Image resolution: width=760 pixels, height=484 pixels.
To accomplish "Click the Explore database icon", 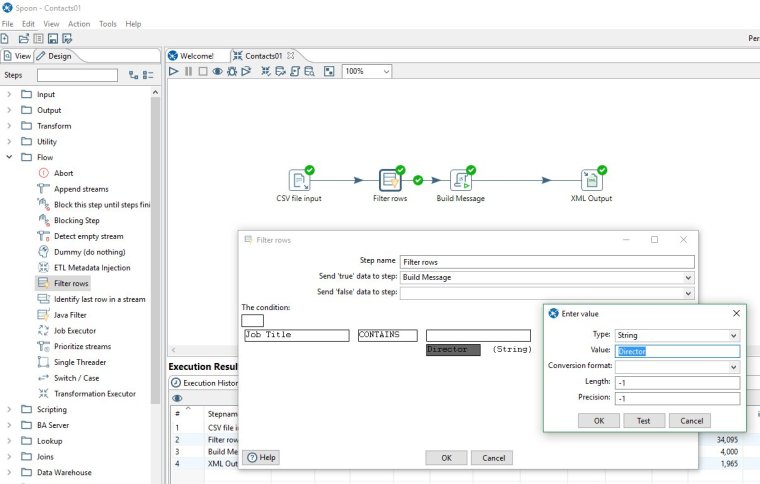I will point(309,71).
